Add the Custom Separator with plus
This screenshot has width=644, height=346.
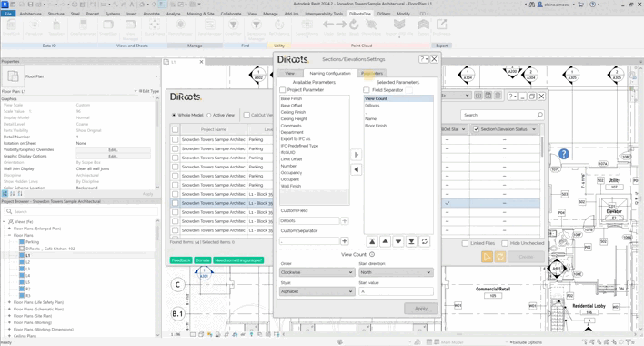(x=345, y=240)
